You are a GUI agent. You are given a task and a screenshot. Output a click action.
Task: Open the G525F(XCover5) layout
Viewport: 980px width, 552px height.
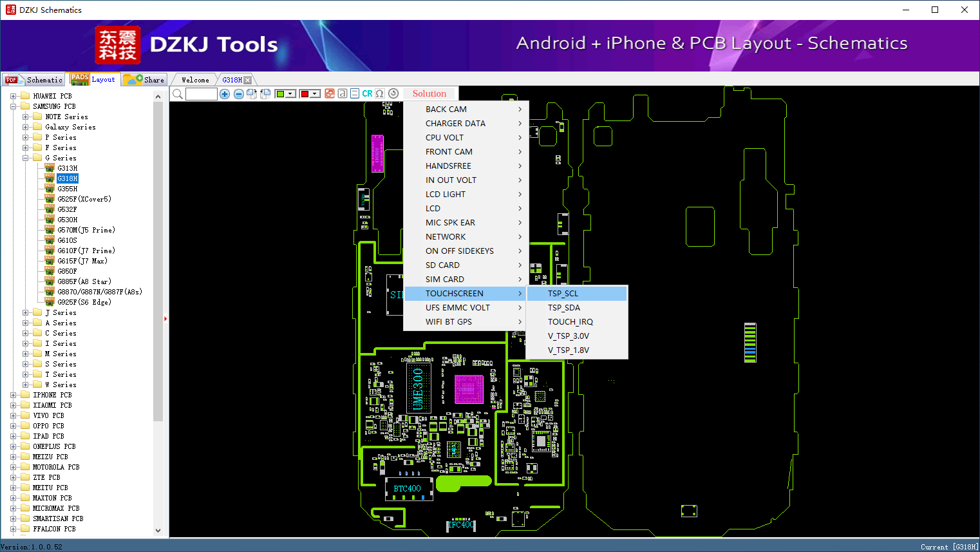pyautogui.click(x=84, y=199)
